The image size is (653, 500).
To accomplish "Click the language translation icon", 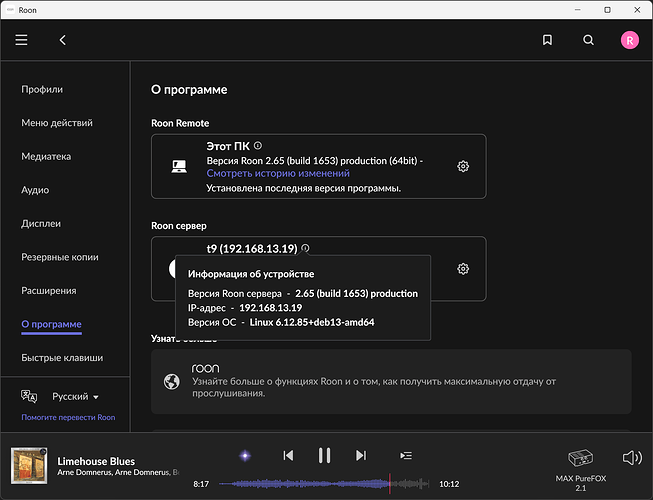I will click(29, 396).
